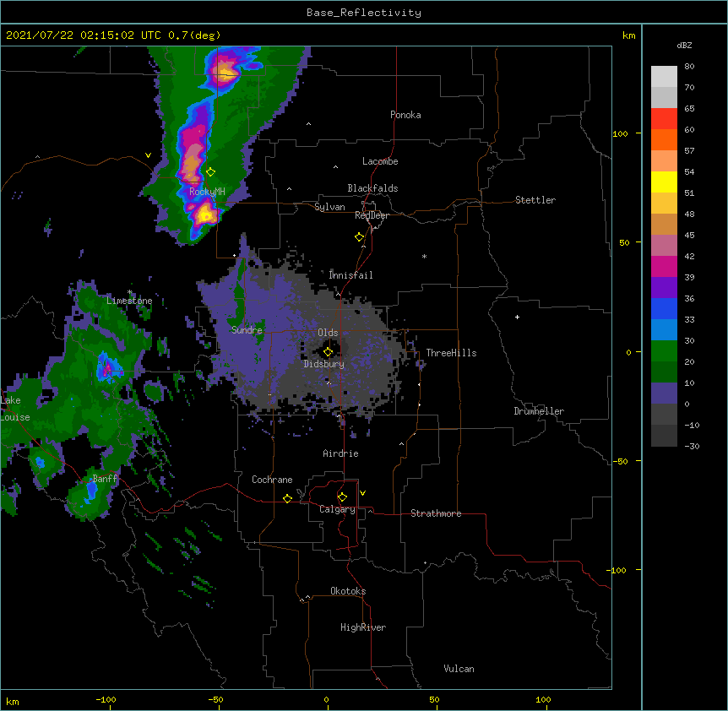Image resolution: width=728 pixels, height=711 pixels.
Task: Click the Olds town label
Action: coord(328,333)
